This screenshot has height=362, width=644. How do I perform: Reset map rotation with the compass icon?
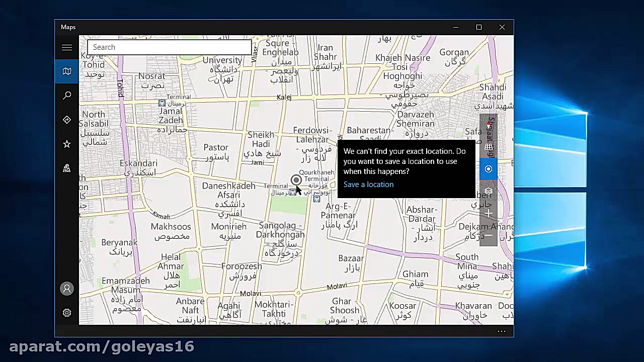tap(488, 124)
